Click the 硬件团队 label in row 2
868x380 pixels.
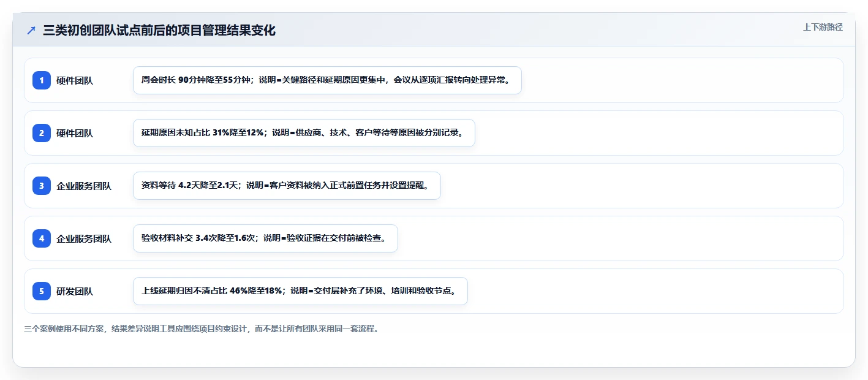[75, 133]
